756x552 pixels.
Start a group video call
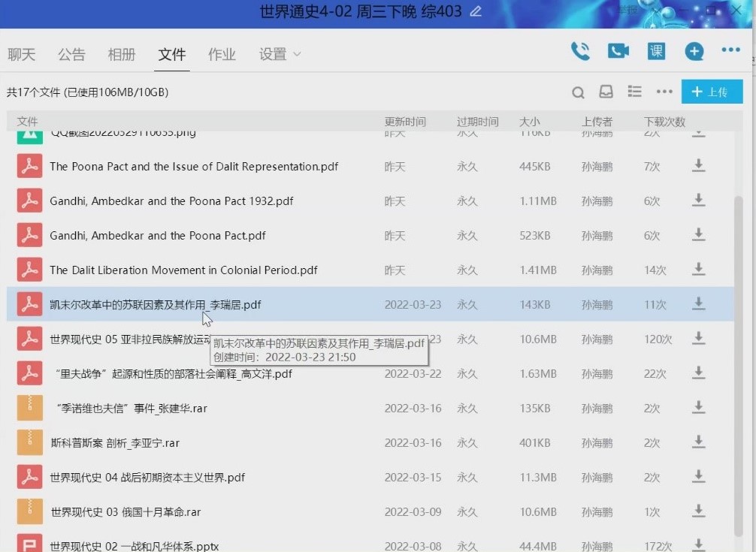click(618, 51)
